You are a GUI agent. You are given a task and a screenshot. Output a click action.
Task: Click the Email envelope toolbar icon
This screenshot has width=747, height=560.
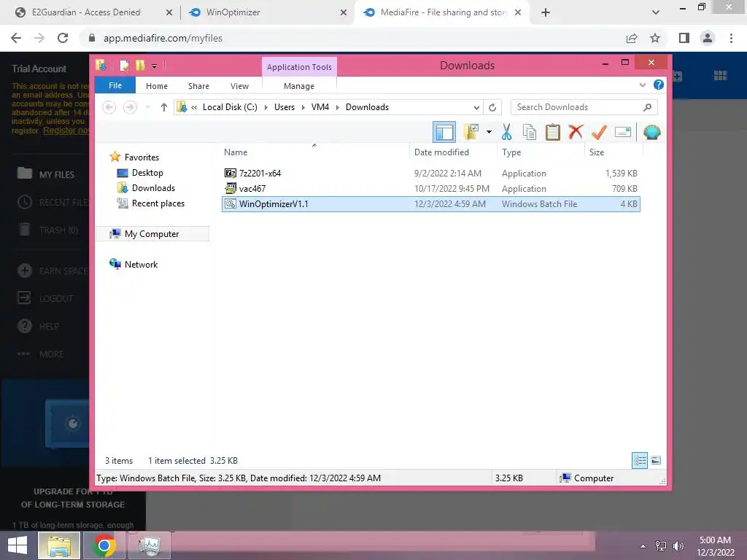tap(623, 132)
